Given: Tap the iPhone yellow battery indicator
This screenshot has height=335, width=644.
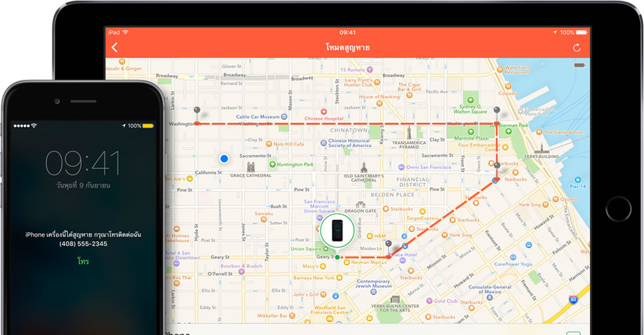Looking at the screenshot, I should (x=148, y=126).
